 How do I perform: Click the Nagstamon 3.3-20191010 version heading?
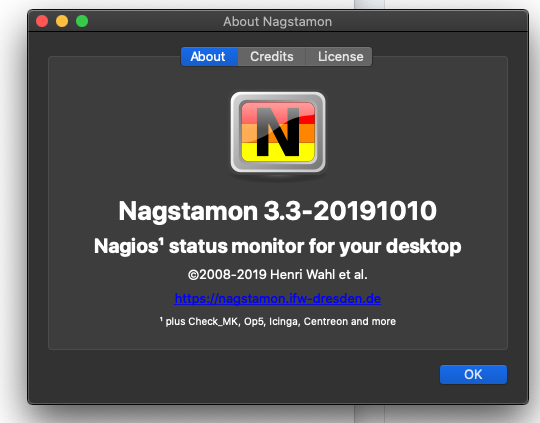(278, 211)
